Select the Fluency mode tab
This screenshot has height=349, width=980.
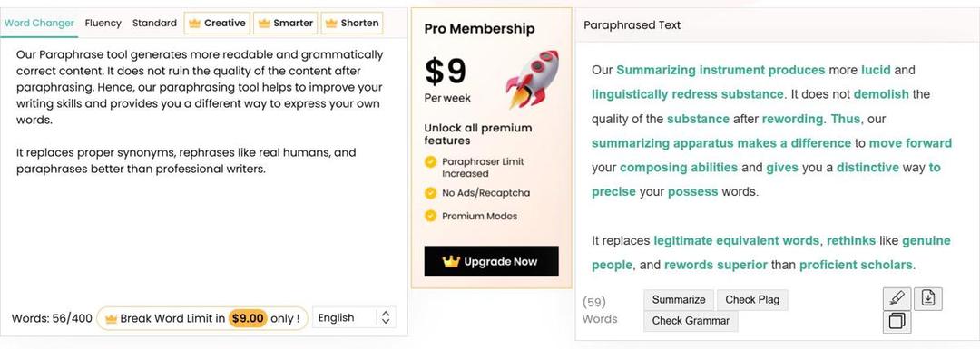coord(103,23)
